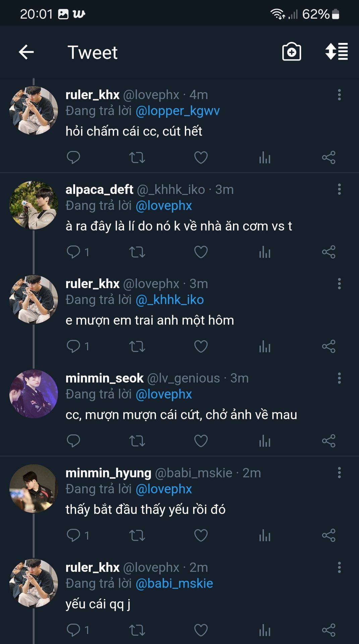359x644 pixels.
Task: Share alpaca_deft's tweet
Action: (328, 252)
